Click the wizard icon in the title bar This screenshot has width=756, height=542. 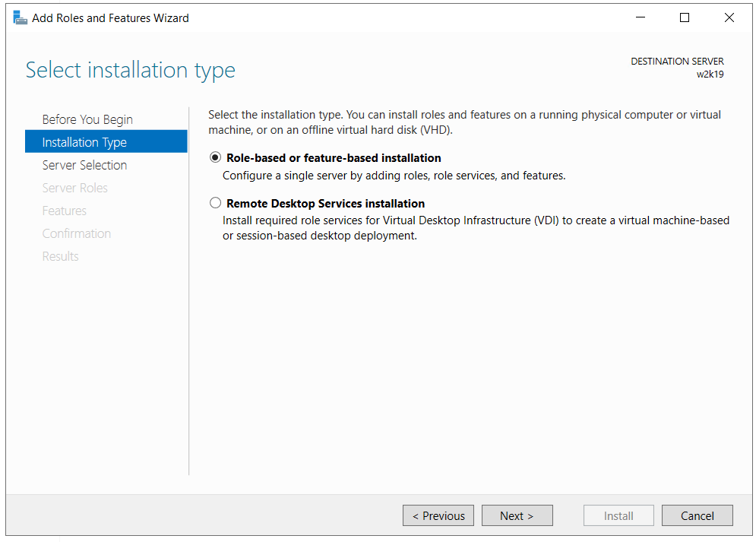21,17
